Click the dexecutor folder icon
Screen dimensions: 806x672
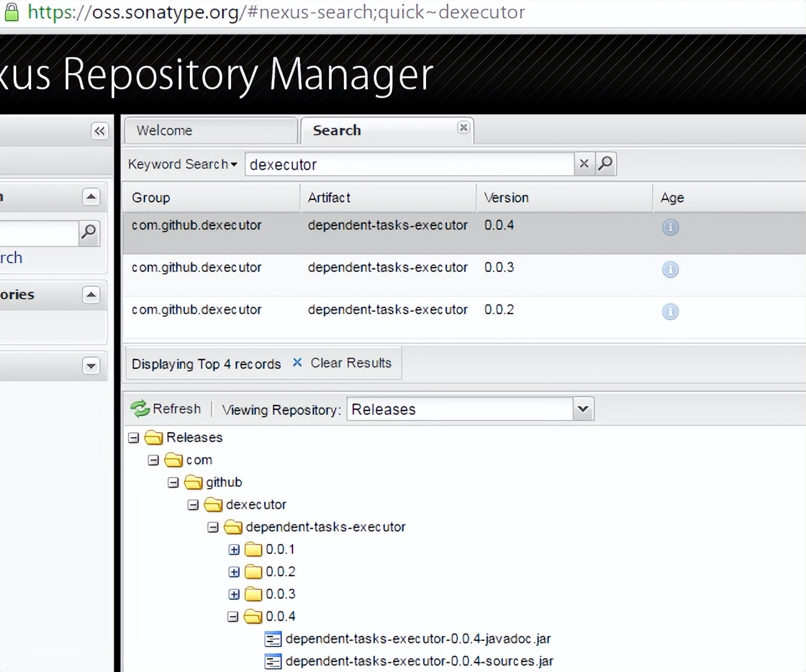213,505
